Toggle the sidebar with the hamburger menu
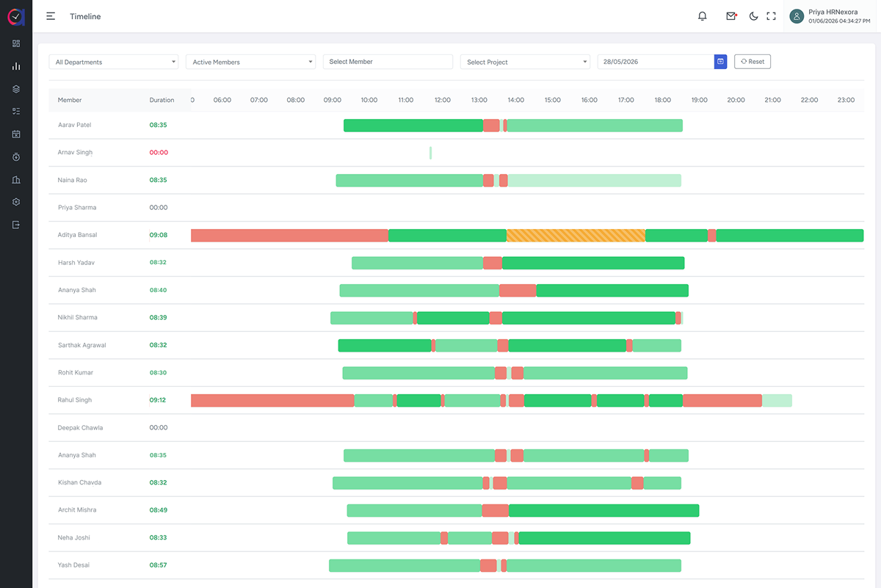881x588 pixels. [x=51, y=16]
